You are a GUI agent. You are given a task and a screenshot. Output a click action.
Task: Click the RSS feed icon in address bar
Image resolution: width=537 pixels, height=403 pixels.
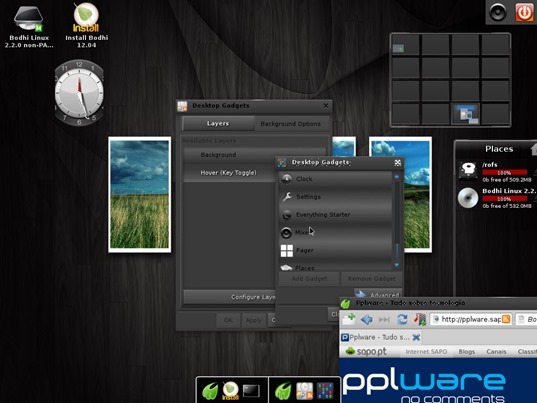pos(506,319)
